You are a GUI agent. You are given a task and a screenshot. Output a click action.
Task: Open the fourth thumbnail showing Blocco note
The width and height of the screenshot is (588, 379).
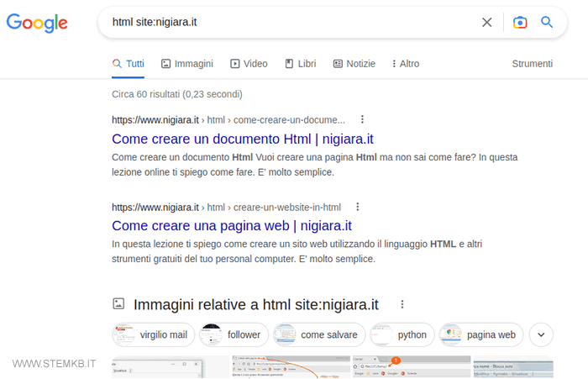[x=513, y=367]
